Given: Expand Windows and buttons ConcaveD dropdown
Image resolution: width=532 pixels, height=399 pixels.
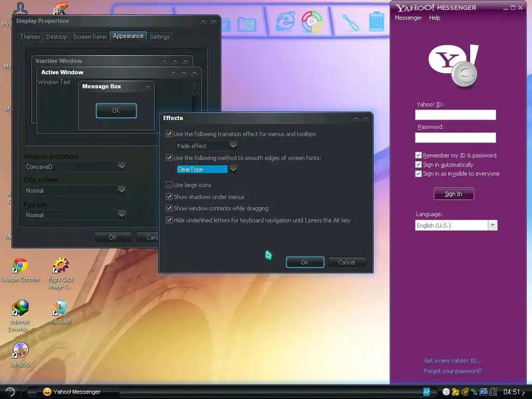Looking at the screenshot, I should pyautogui.click(x=122, y=167).
